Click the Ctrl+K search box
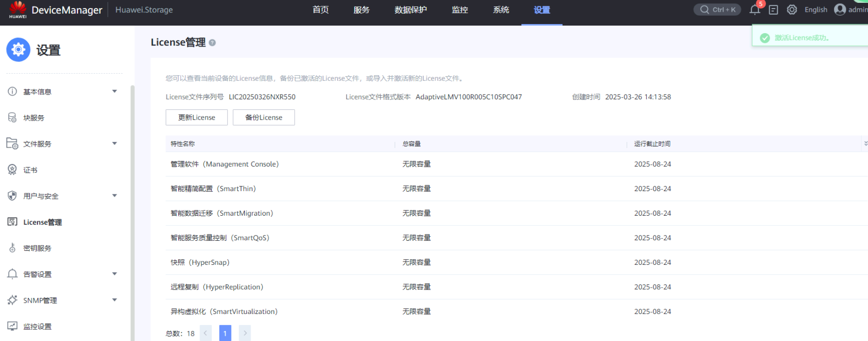 [x=717, y=10]
